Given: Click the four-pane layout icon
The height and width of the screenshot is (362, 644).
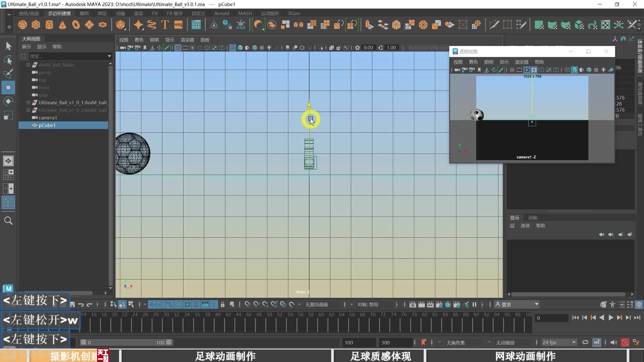Looking at the screenshot, I should coord(8,175).
